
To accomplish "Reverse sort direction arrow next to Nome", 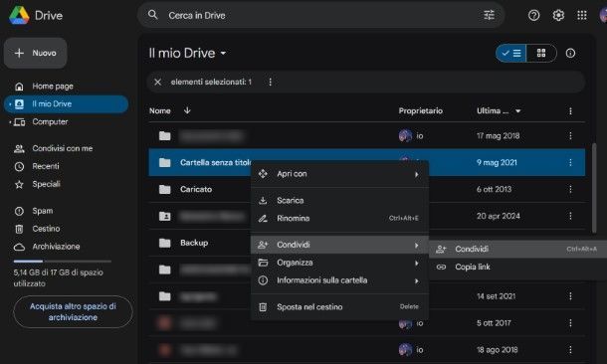I will coord(187,110).
